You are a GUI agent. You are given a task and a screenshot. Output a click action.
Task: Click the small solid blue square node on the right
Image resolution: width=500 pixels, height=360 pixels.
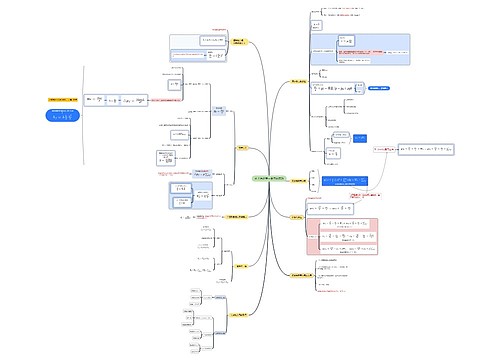coord(360,138)
